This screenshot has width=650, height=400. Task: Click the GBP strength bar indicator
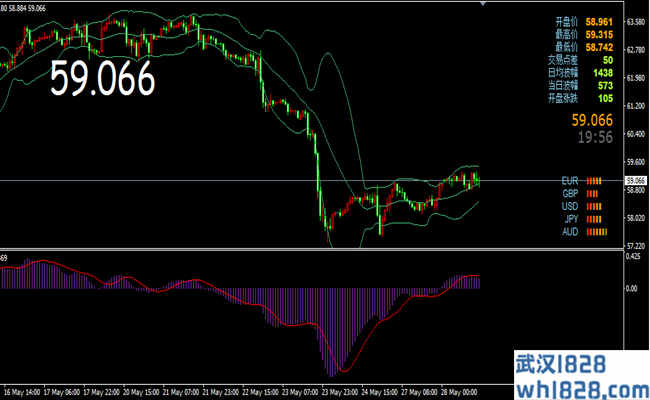[x=592, y=193]
